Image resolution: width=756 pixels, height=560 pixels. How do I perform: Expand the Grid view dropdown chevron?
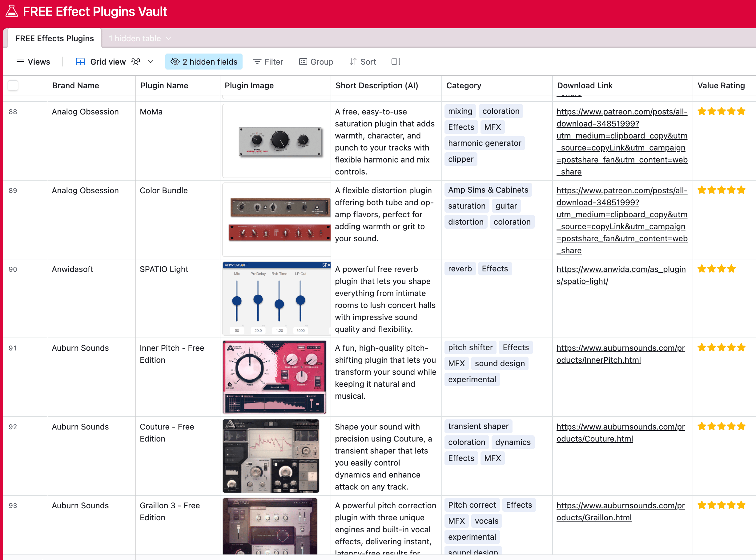pos(151,62)
